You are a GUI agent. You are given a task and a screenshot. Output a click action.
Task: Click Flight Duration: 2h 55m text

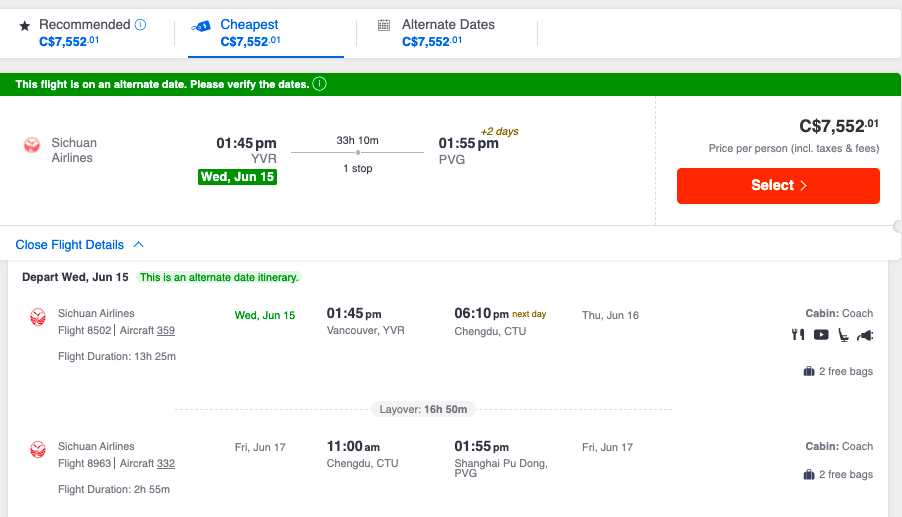[114, 489]
